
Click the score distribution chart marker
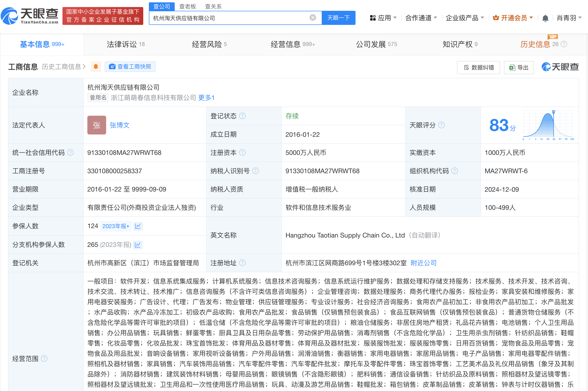click(553, 112)
